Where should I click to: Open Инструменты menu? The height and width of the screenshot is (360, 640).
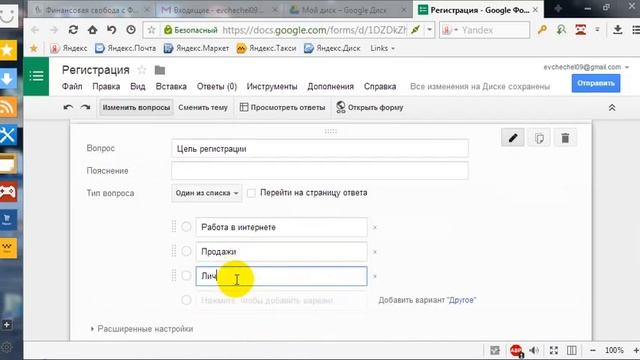pyautogui.click(x=272, y=87)
